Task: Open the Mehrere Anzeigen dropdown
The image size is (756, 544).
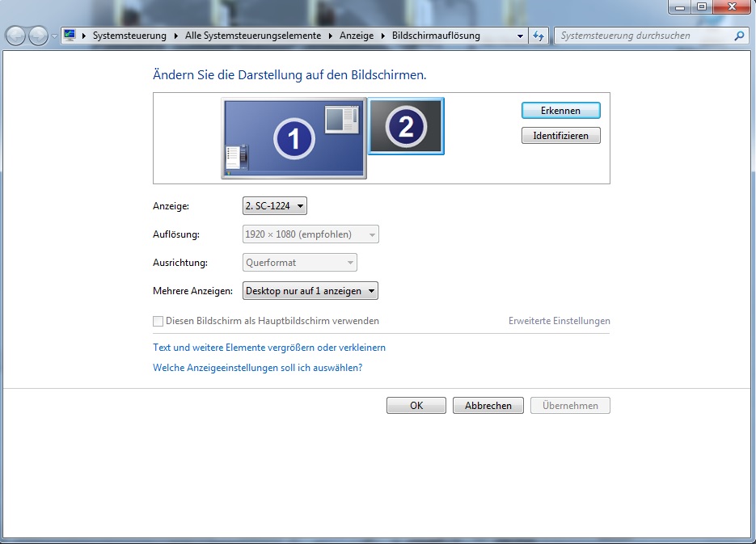Action: 310,290
